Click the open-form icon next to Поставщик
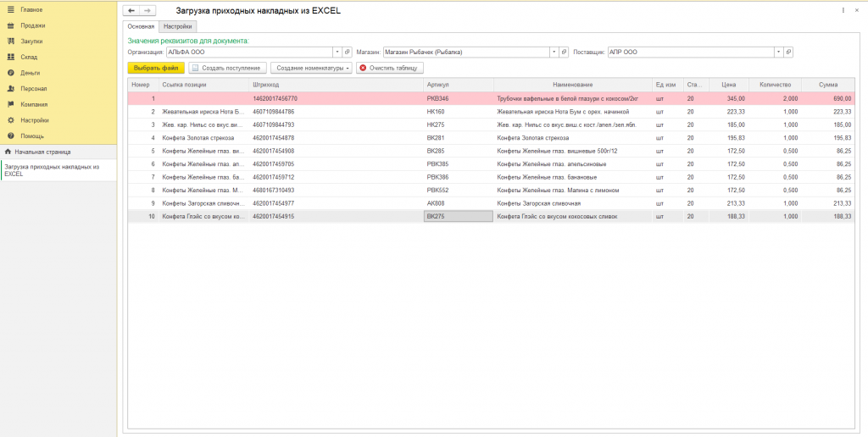The height and width of the screenshot is (437, 868). coord(788,52)
